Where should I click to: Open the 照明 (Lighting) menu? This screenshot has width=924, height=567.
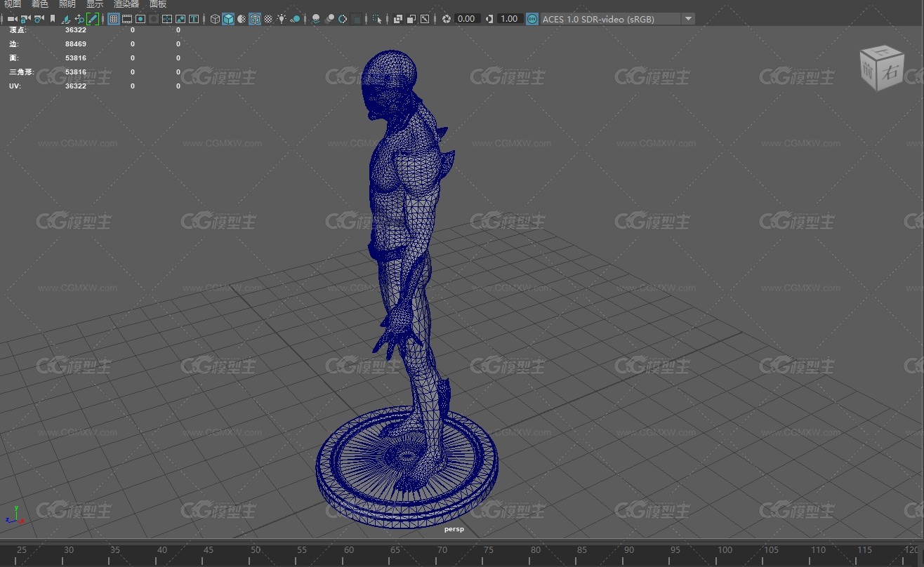point(67,4)
